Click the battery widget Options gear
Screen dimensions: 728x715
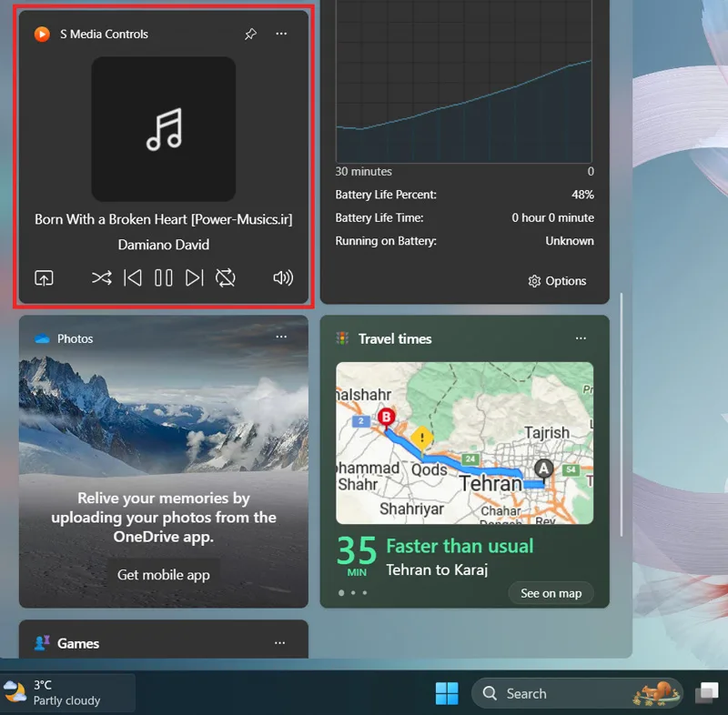[x=557, y=281]
